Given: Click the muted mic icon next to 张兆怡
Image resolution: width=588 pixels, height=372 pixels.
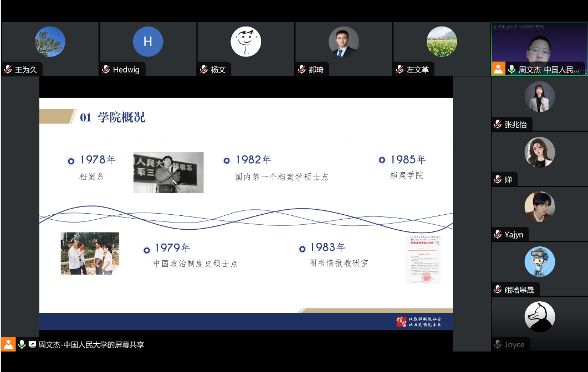Looking at the screenshot, I should click(498, 125).
